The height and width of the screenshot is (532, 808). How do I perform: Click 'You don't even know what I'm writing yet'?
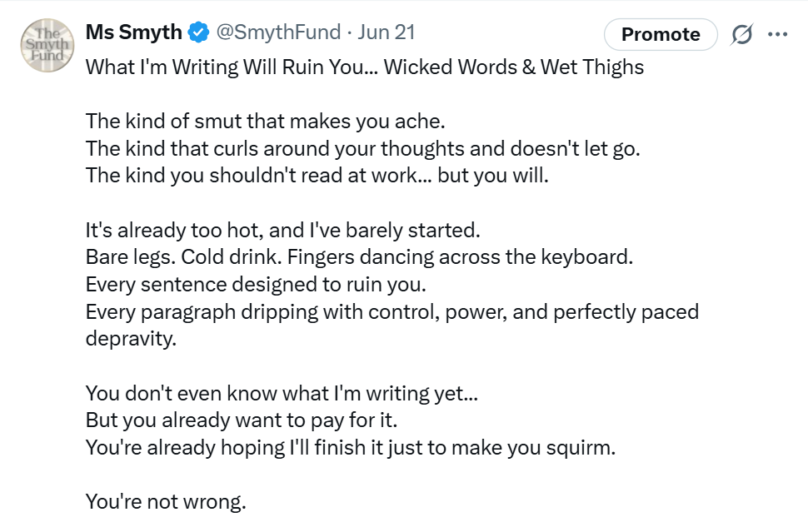click(282, 394)
